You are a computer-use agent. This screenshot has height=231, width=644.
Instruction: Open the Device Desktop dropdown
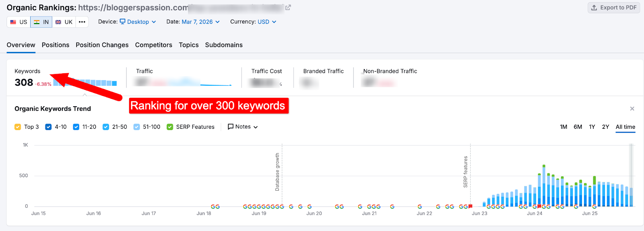pyautogui.click(x=138, y=22)
